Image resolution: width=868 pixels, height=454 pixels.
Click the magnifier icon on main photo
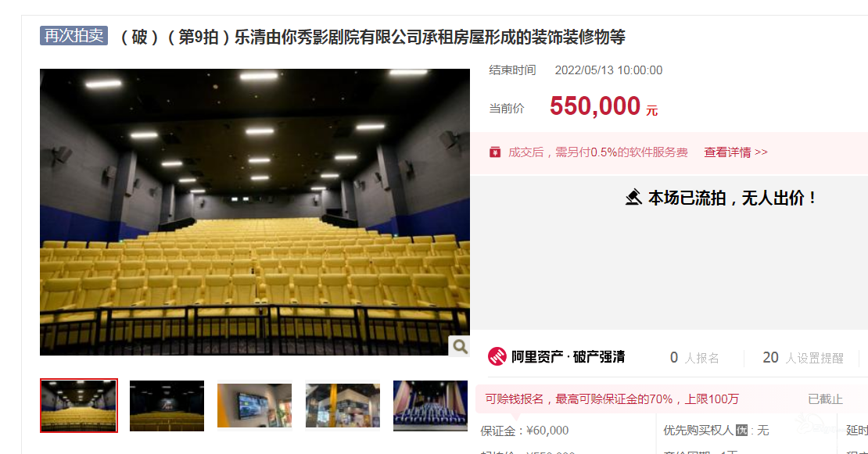[x=460, y=346]
